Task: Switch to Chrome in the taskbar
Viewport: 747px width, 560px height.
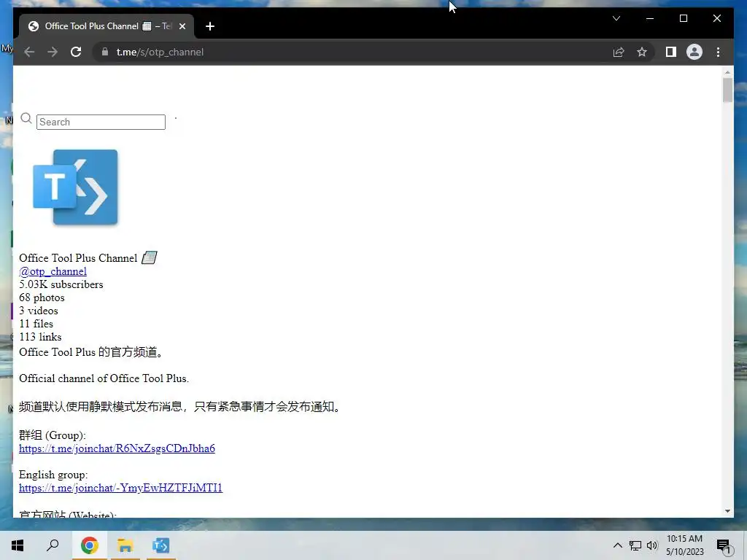Action: click(x=89, y=545)
